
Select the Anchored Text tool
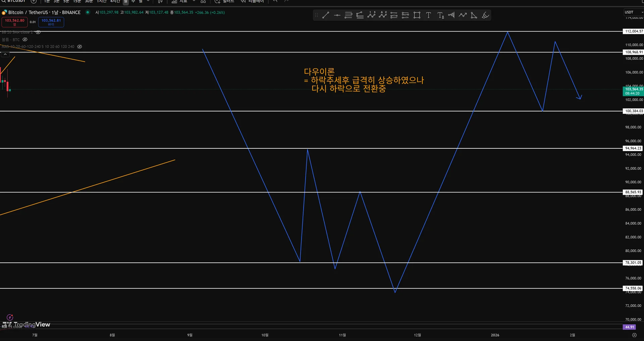pyautogui.click(x=440, y=15)
